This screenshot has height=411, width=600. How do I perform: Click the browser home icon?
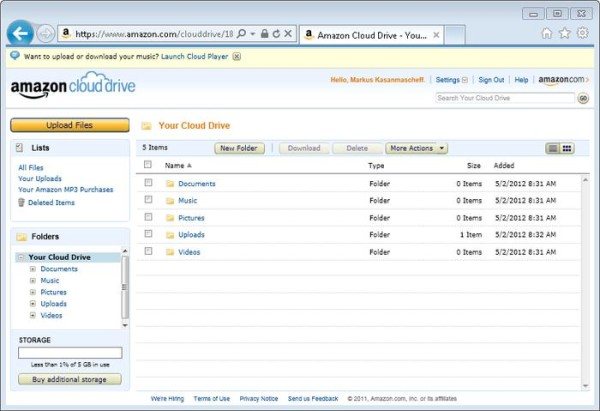pos(547,33)
